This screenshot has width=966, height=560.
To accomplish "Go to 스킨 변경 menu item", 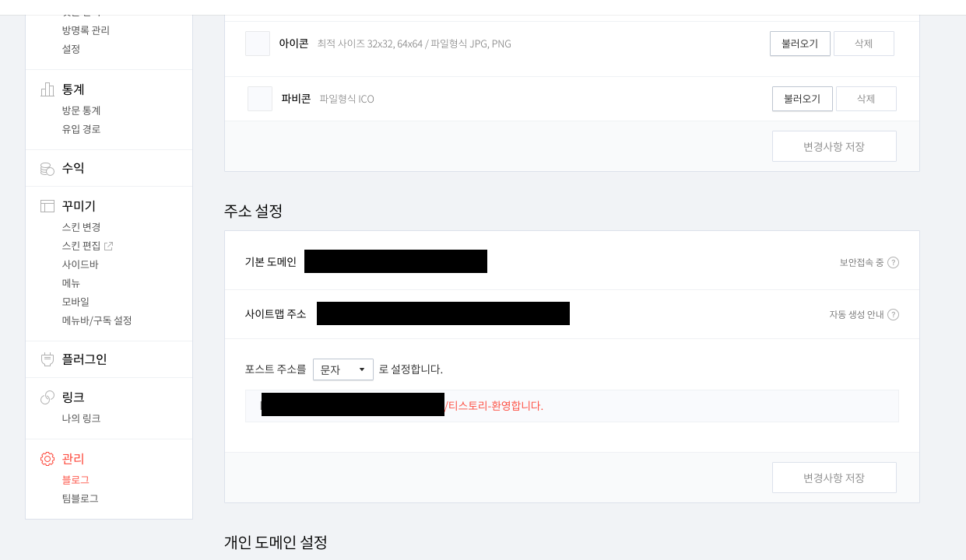I will 81,227.
